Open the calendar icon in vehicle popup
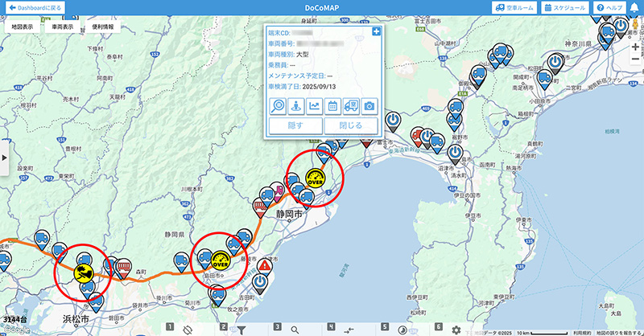Screen dimensions: 644x336 point(333,104)
